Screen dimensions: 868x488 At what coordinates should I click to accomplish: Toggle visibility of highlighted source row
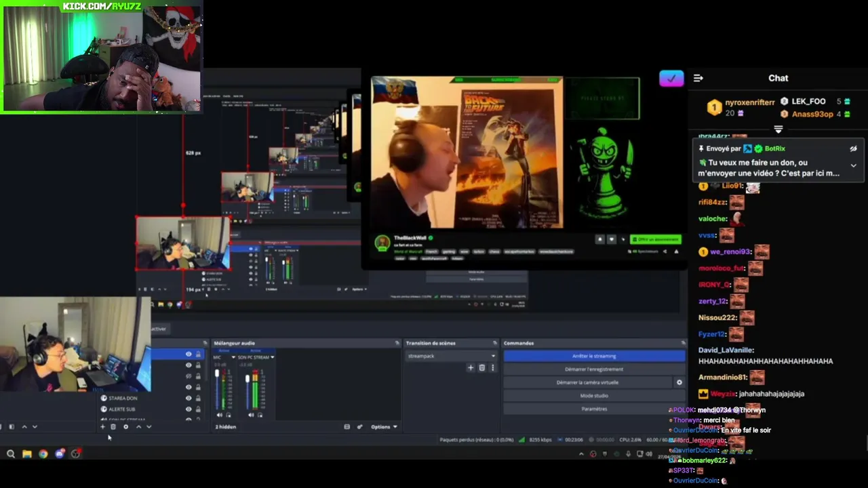189,354
